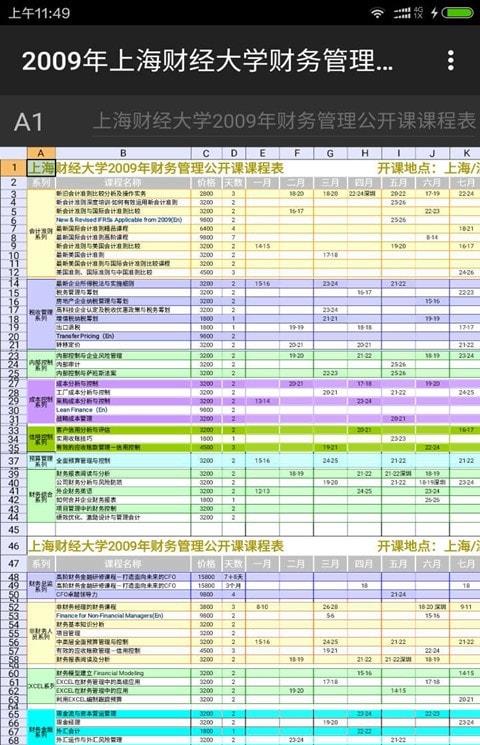Tap 开课地点 cell in row 1
Image resolution: width=480 pixels, height=745 pixels.
click(429, 168)
